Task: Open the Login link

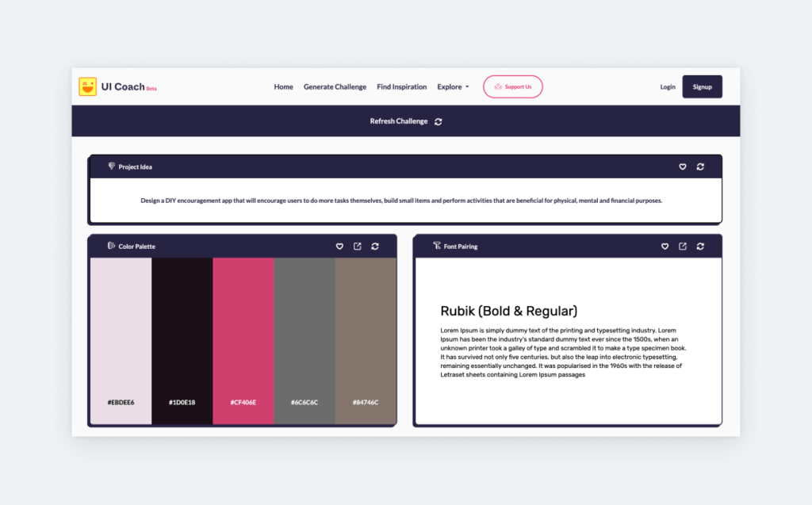Action: [x=668, y=86]
